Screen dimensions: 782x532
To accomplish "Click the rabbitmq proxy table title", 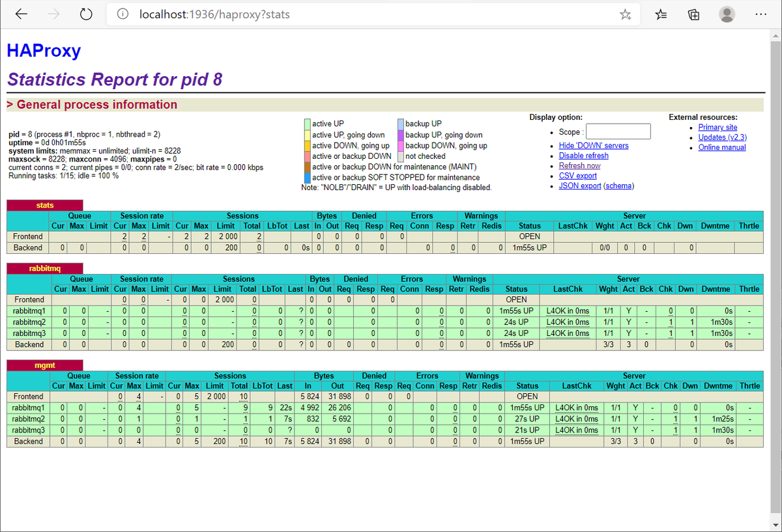I will tap(45, 268).
